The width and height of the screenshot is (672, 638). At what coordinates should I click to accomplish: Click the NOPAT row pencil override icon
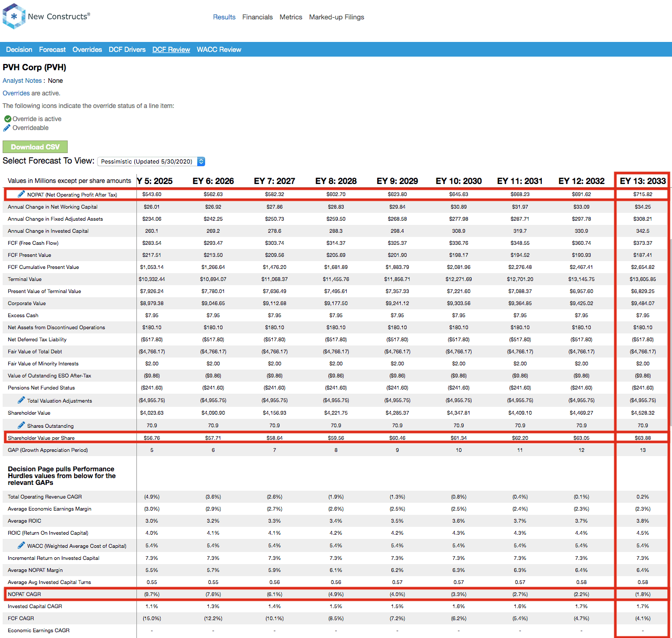22,194
